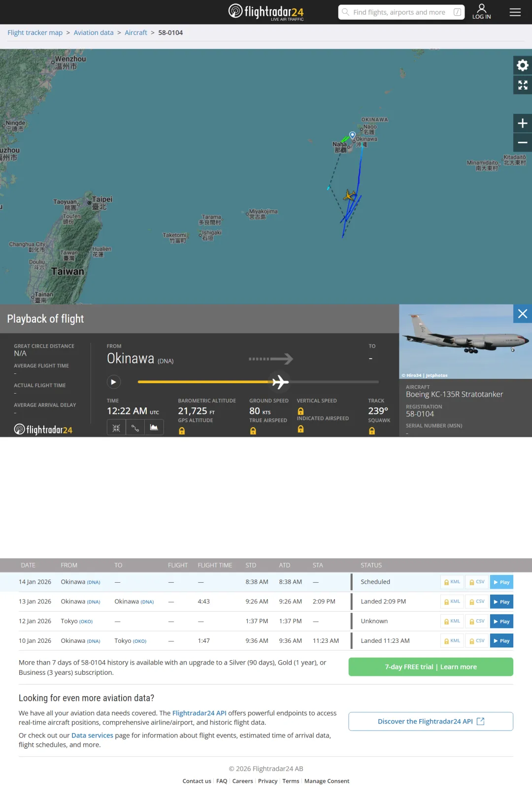Play the 10 Jan 2026 flight
532x800 pixels.
point(501,641)
